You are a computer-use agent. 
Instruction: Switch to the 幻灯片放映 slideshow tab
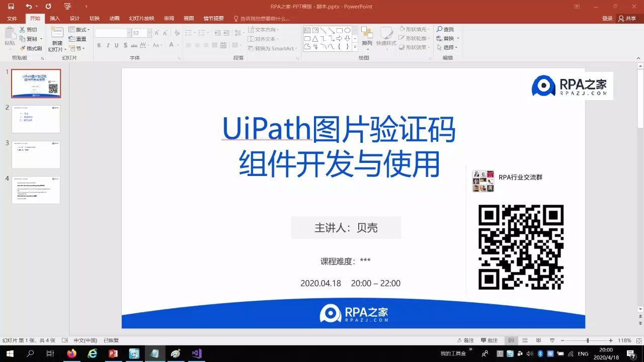[x=141, y=19]
